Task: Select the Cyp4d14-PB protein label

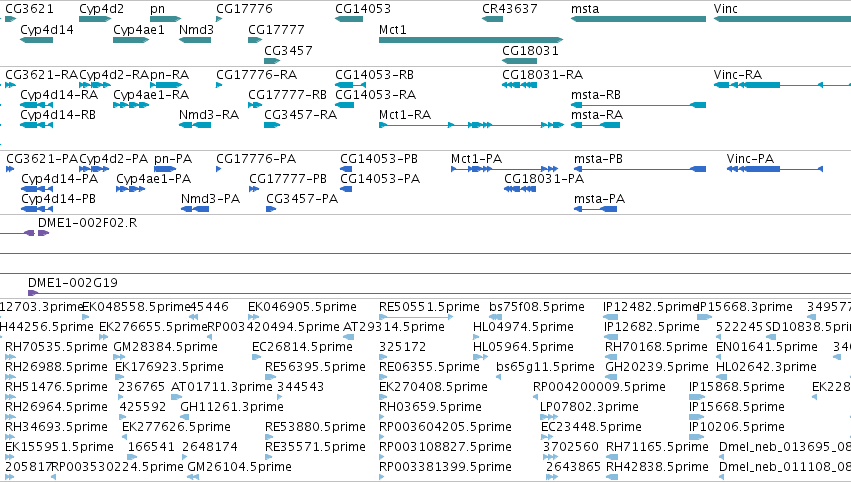Action: click(x=59, y=199)
